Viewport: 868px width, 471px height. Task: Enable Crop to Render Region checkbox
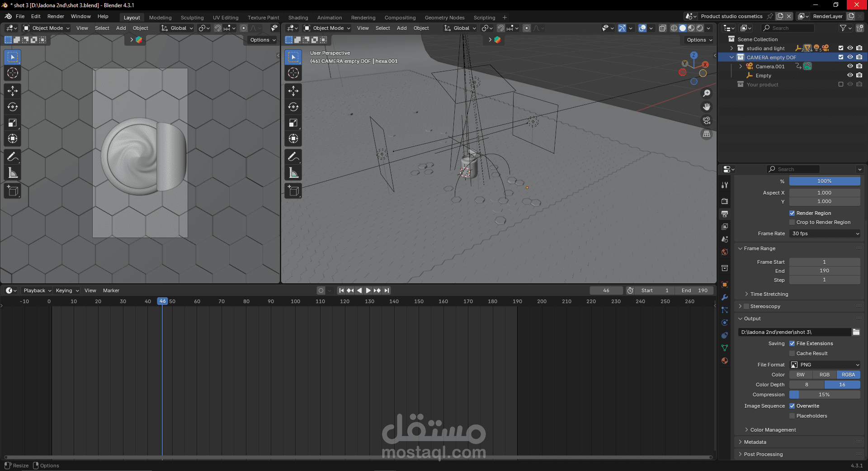click(x=792, y=222)
